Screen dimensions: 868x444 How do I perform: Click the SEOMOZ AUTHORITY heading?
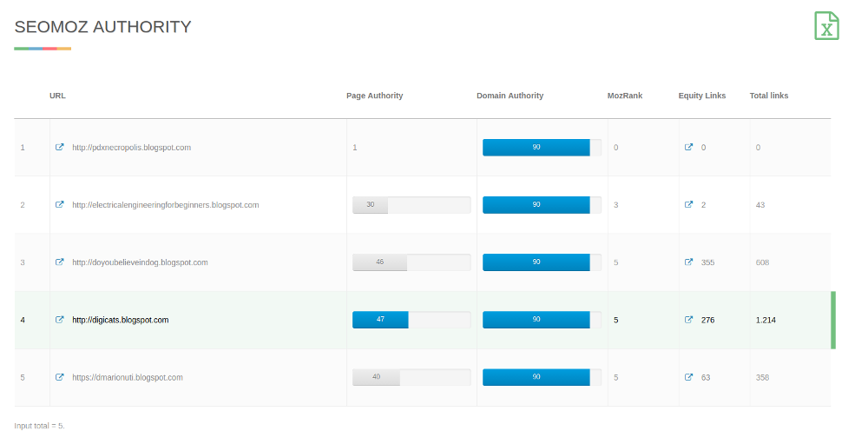[x=103, y=27]
